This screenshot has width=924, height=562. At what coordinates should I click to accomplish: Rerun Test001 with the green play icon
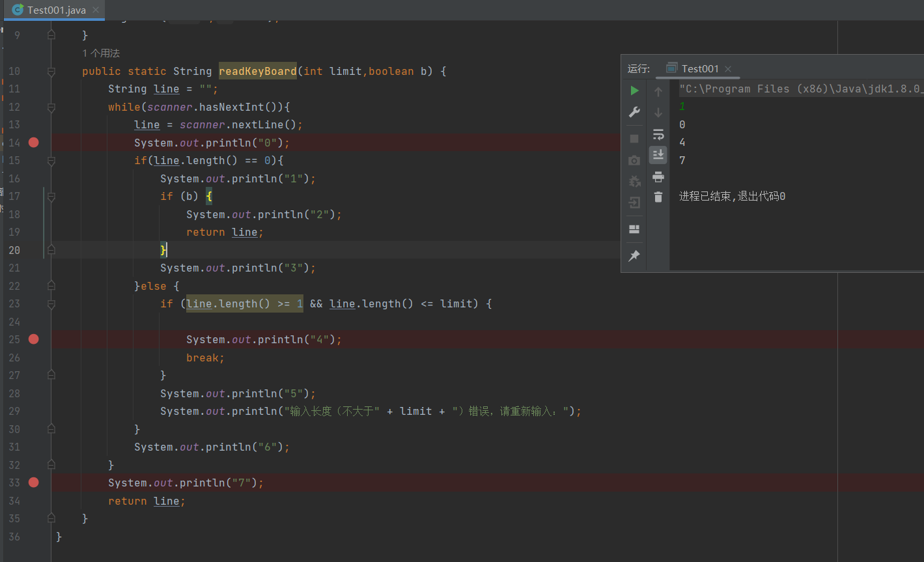(634, 91)
